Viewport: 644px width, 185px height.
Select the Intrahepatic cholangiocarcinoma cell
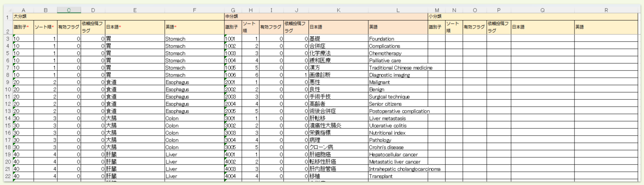398,169
